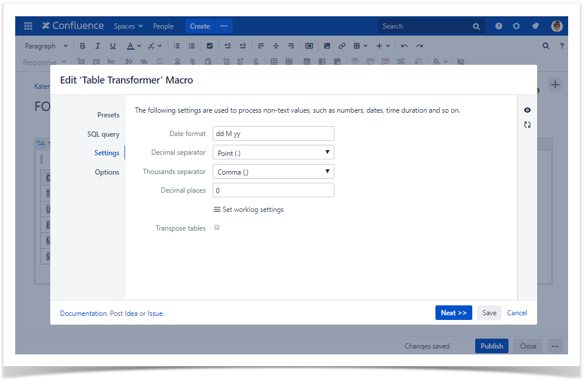The width and height of the screenshot is (588, 383).
Task: Click into the Date format input field
Action: (273, 134)
